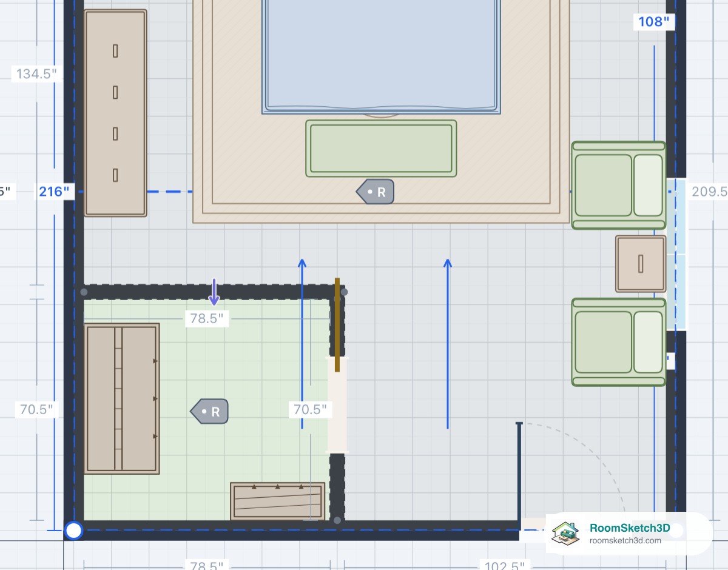This screenshot has width=728, height=570.
Task: Click the 78.5" label inside the closet
Action: point(206,318)
